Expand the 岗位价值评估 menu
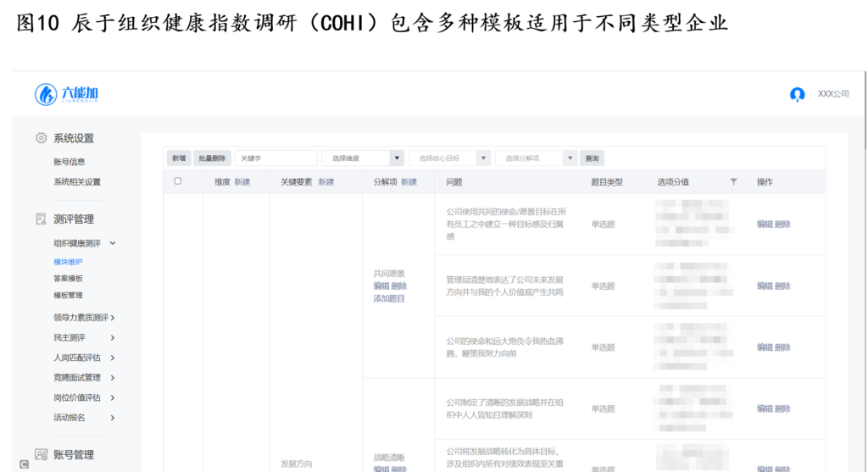This screenshot has height=472, width=868. point(113,397)
